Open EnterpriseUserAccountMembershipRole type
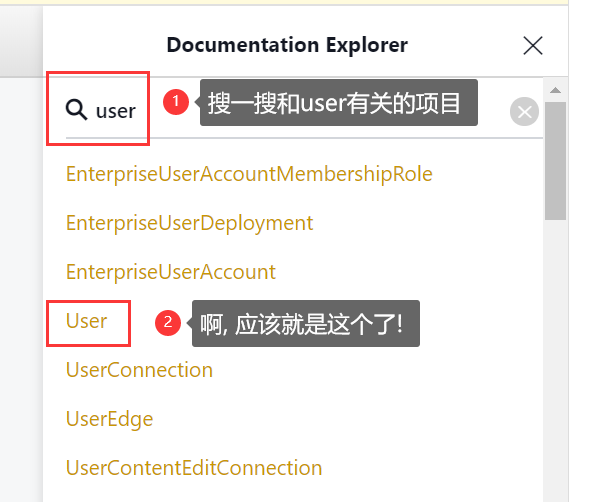This screenshot has width=592, height=502. (x=249, y=174)
